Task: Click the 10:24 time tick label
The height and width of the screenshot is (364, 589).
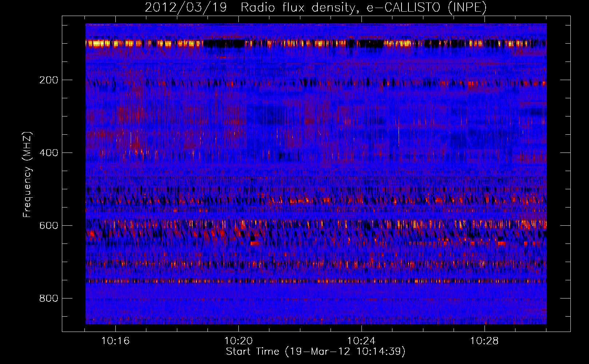Action: [361, 341]
